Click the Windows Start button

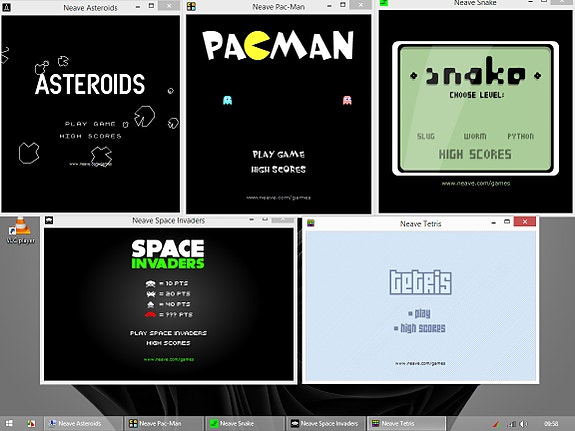coord(9,423)
